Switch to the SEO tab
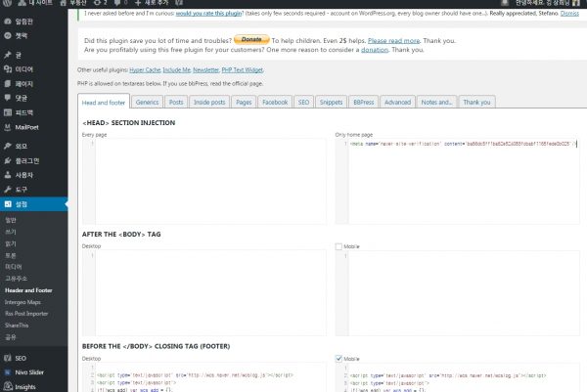587x392 pixels. click(303, 102)
